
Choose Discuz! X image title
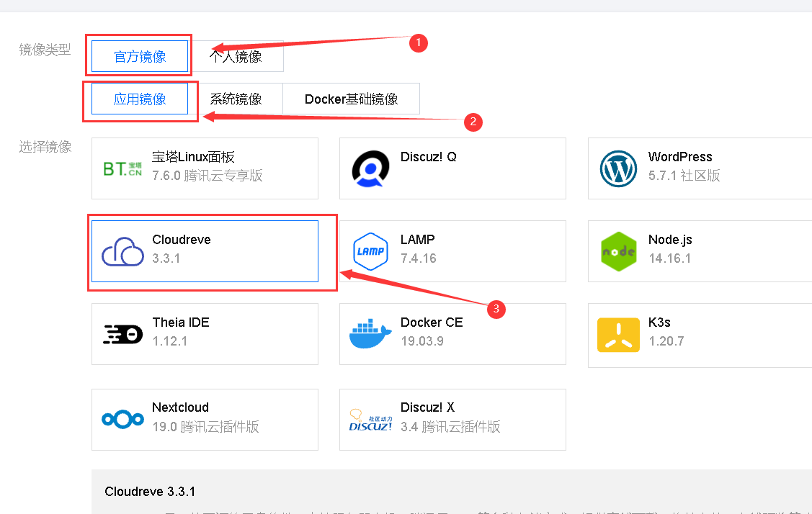coord(427,407)
